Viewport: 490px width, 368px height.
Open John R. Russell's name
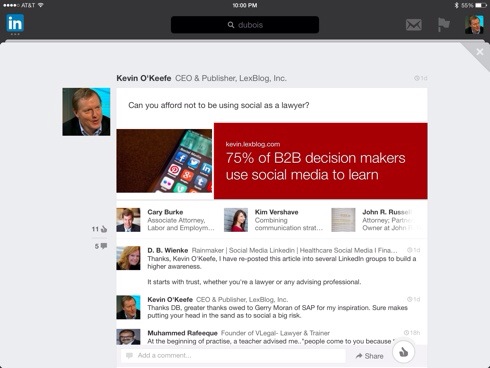tap(387, 212)
